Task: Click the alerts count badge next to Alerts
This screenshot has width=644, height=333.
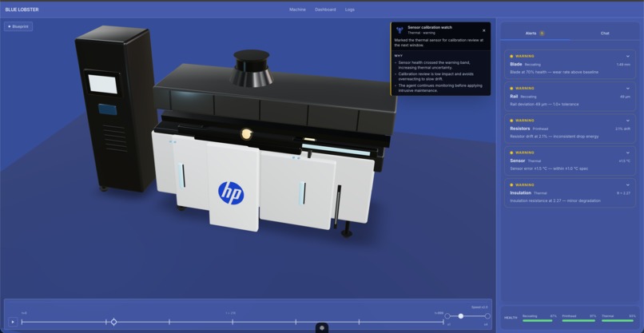Action: [x=542, y=34]
